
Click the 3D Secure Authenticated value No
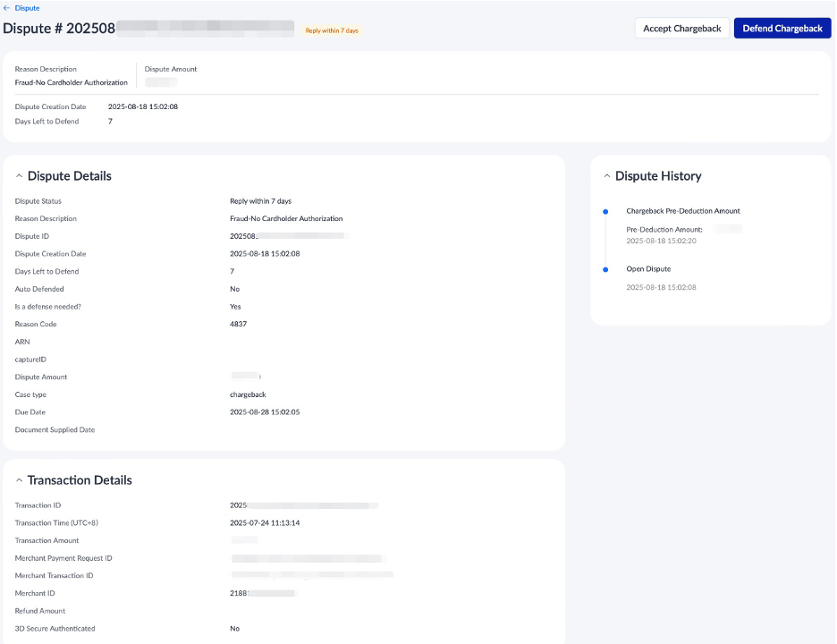tap(234, 629)
